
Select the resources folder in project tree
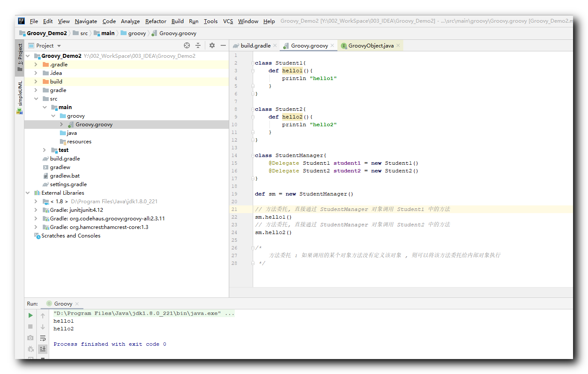(76, 142)
